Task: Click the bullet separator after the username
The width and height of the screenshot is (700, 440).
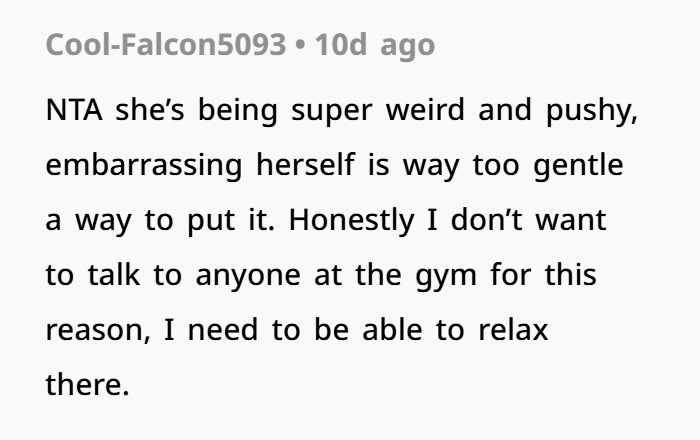Action: coord(300,45)
